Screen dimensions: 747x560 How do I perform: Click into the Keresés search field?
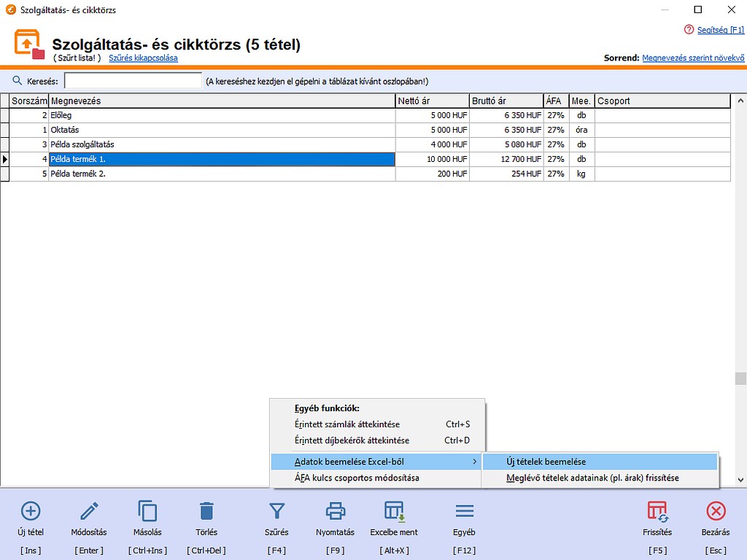133,81
